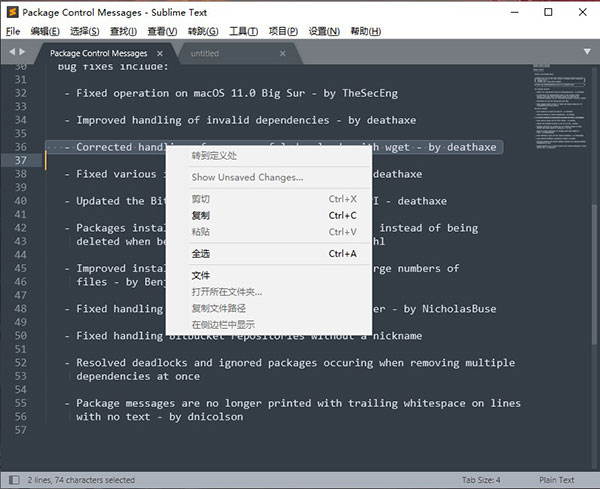The height and width of the screenshot is (489, 600).
Task: Click the word NicholasBuse on line 48
Action: [x=459, y=309]
